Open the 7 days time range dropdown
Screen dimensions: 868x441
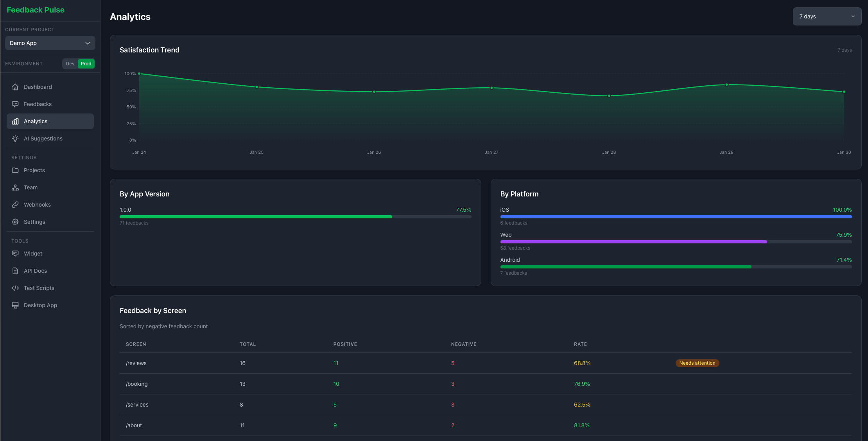pos(827,16)
